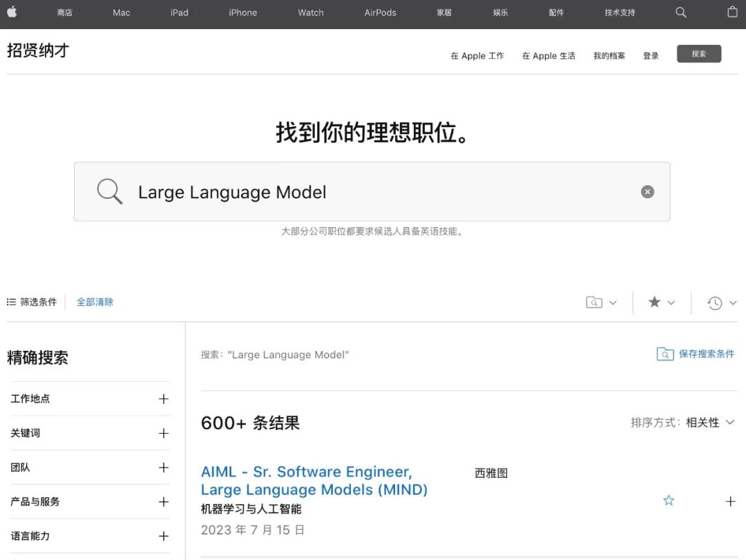Screen dimensions: 746x560
Task: Open the saved searches folder dropdown
Action: tap(601, 302)
